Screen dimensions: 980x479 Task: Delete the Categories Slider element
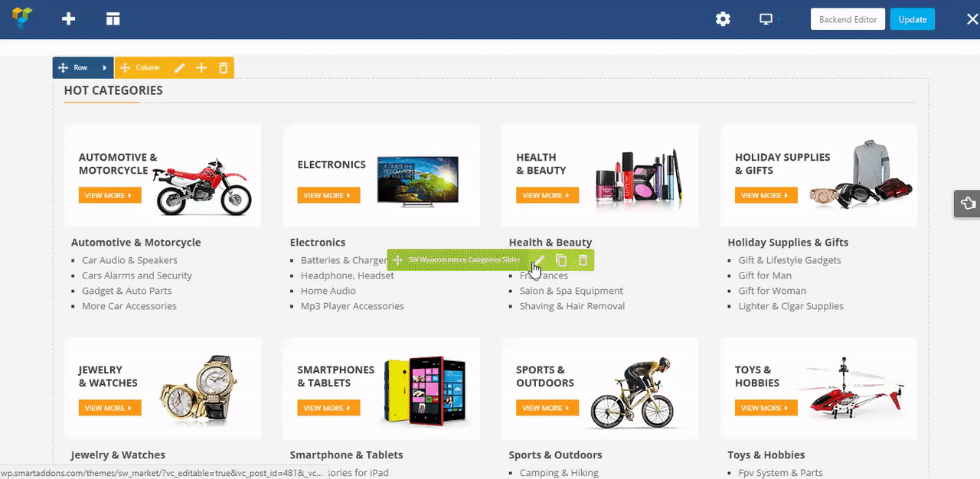coord(583,260)
